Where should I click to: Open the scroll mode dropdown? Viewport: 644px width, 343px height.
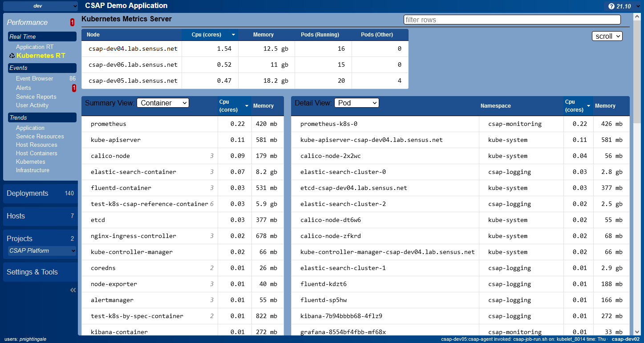coord(607,36)
